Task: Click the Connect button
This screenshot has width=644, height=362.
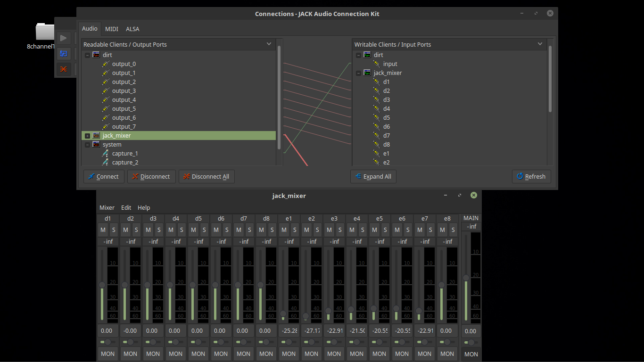Action: [x=104, y=176]
